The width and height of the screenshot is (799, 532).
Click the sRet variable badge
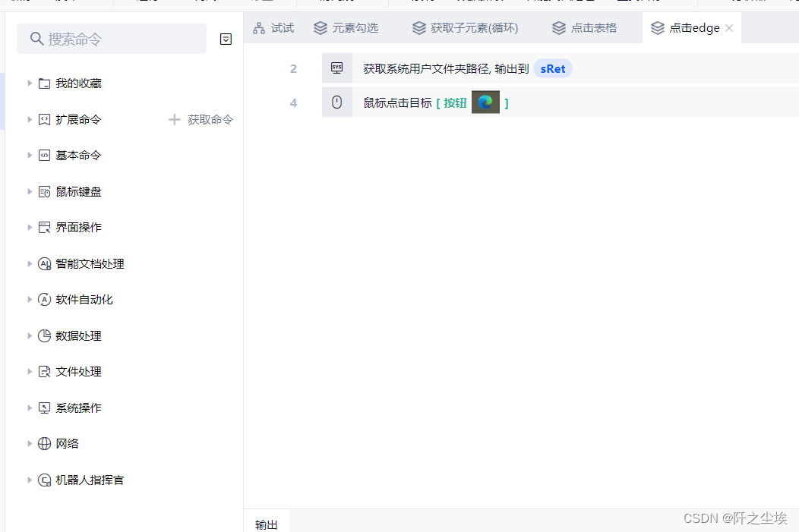553,69
